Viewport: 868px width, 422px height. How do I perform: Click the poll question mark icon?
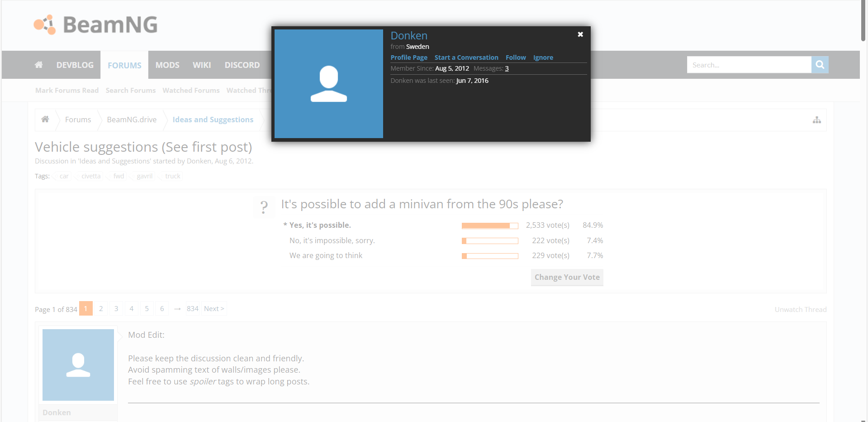(264, 207)
